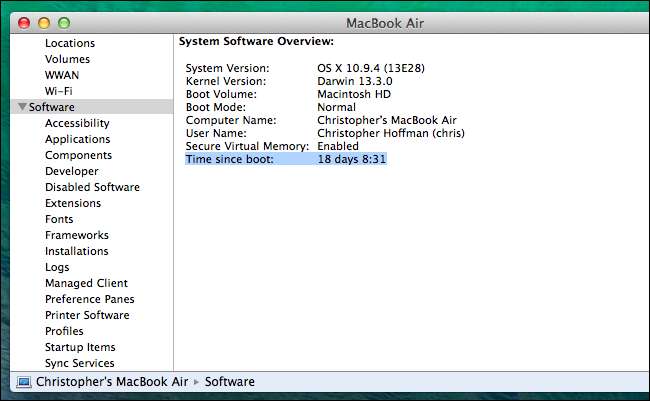This screenshot has height=401, width=650.
Task: Select the 'System Version:' label
Action: pos(227,68)
